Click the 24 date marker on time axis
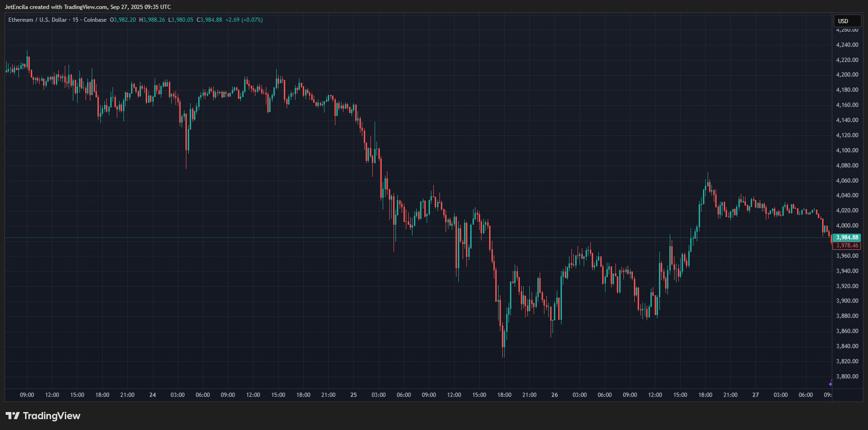The image size is (868, 430). (152, 395)
